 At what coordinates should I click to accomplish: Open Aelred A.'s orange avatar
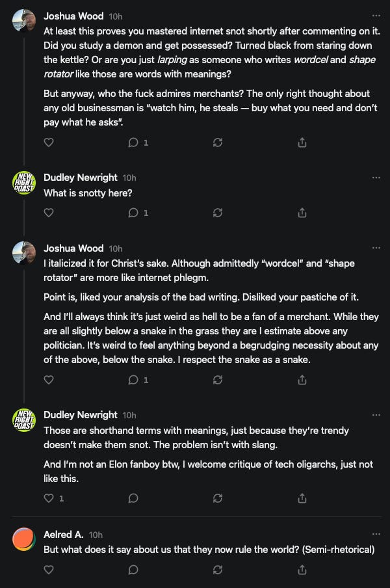pyautogui.click(x=23, y=539)
